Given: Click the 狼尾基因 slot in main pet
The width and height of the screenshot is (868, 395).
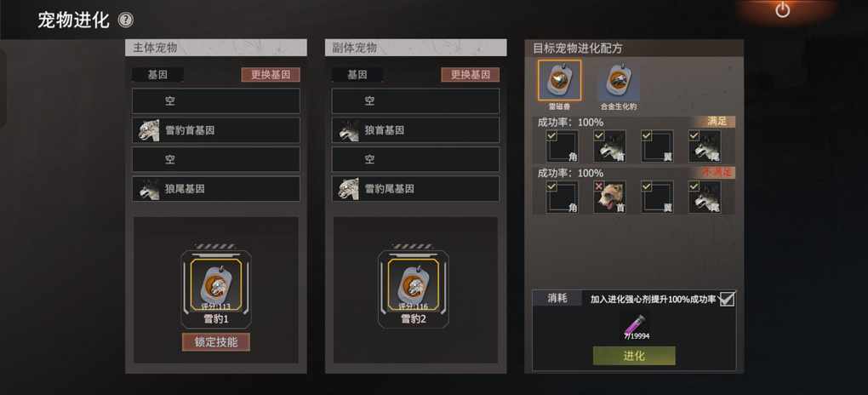Looking at the screenshot, I should click(216, 188).
